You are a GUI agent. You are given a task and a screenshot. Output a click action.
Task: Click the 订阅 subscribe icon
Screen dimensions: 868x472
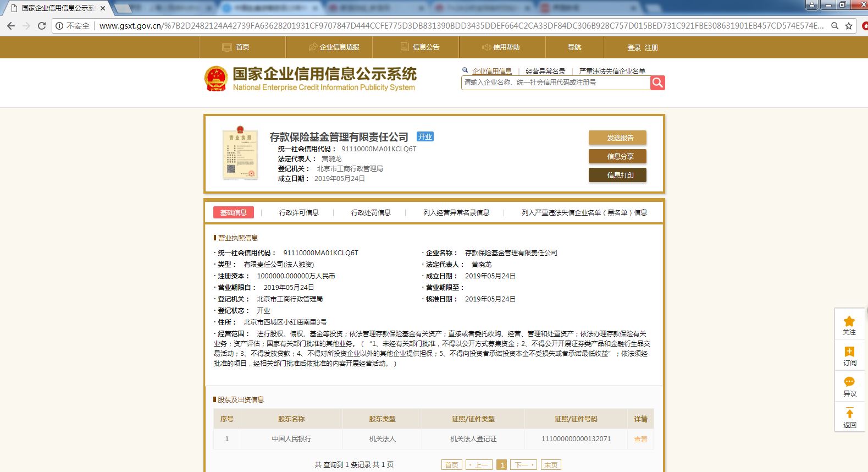tap(849, 352)
